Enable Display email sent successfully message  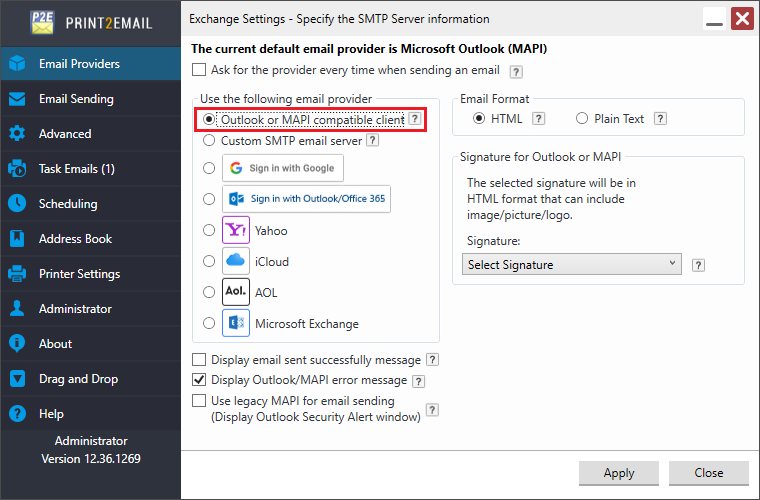(x=199, y=359)
